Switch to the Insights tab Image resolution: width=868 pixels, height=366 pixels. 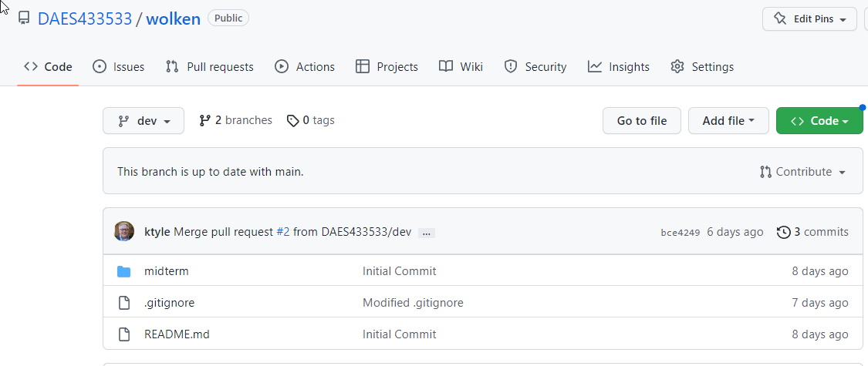(618, 67)
